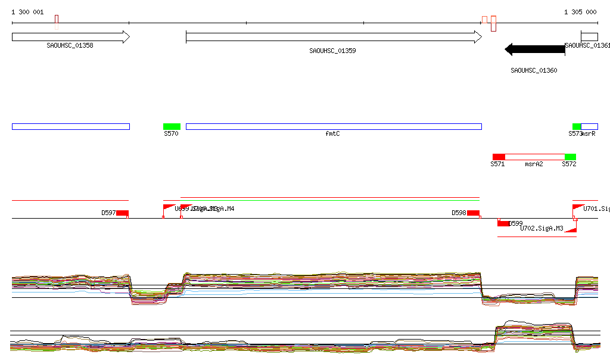Click the U702.SigA.M3 promoter flag
Screen dimensions: 610x364
tap(571, 229)
